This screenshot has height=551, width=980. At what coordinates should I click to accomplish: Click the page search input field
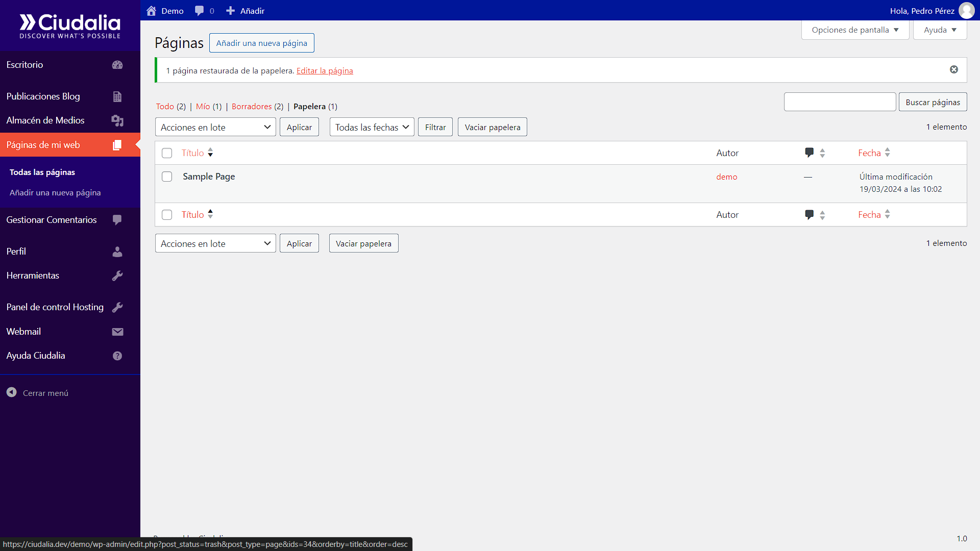tap(840, 102)
